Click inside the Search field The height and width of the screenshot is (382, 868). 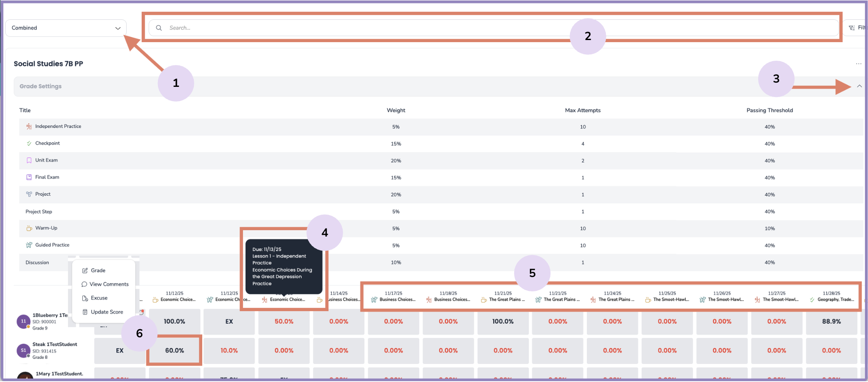coord(296,27)
